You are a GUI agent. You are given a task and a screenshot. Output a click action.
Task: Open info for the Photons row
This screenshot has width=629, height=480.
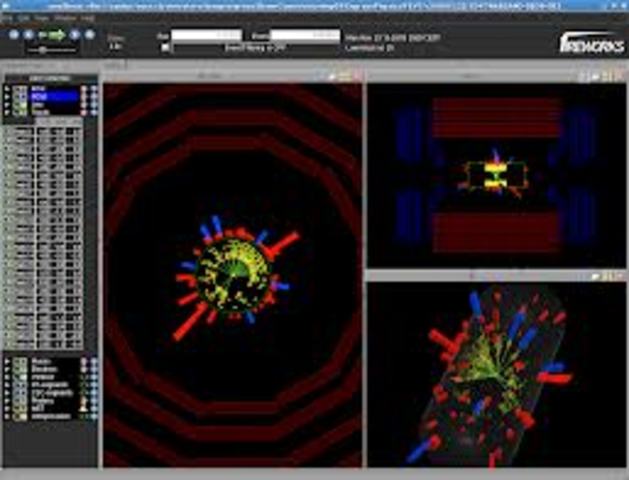[x=93, y=401]
